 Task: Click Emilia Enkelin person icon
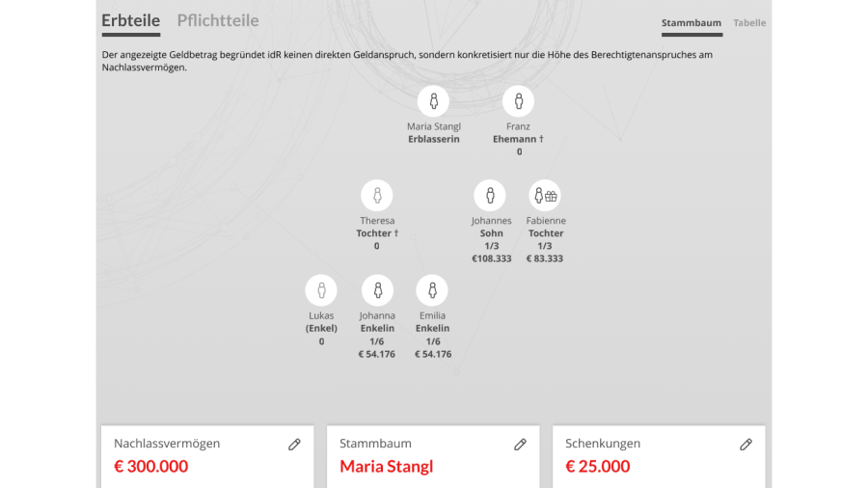pos(432,290)
